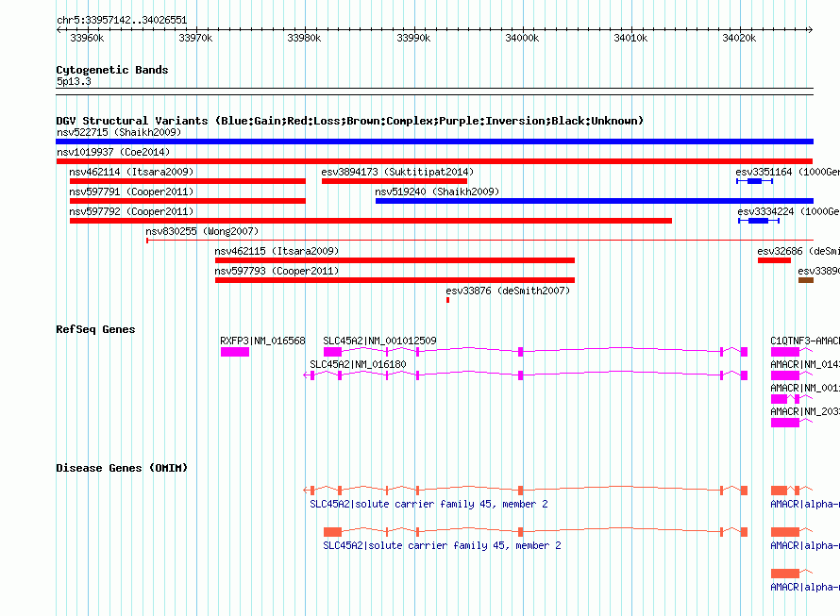Click the nsv597792 (Cooper2011) variant label

pos(131,211)
